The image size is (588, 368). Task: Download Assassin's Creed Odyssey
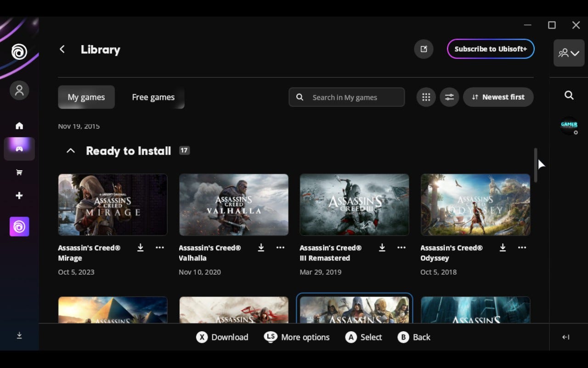503,247
